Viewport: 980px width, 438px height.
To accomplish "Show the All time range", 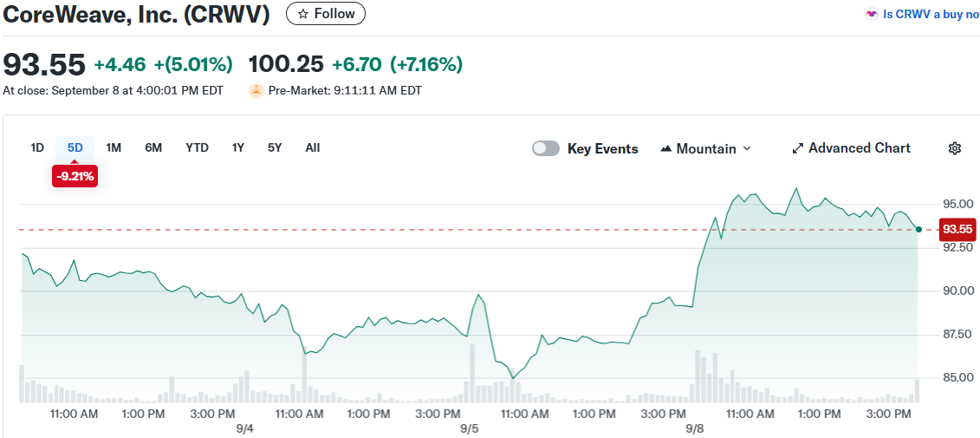I will click(x=313, y=148).
